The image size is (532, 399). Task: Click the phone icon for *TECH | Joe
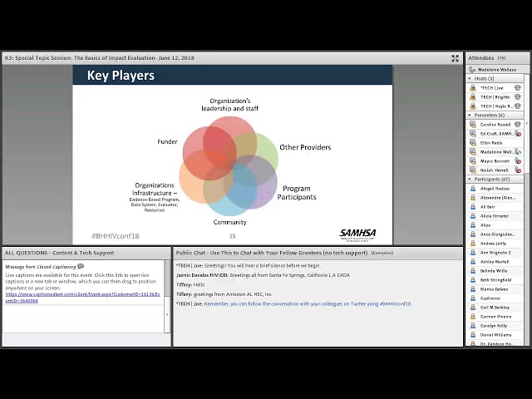pos(517,88)
